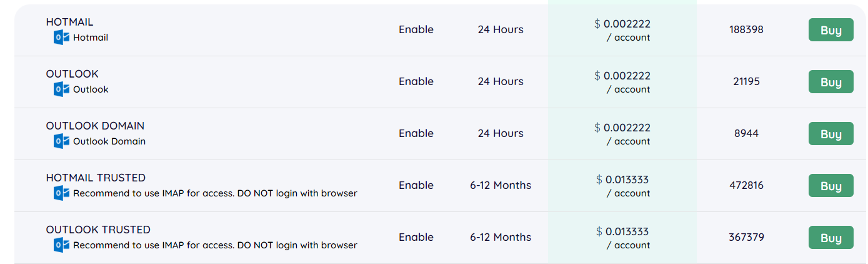Purchase OUTLOOK DOMAIN accounts with Buy
Viewport: 868px width, 264px height.
coord(831,134)
